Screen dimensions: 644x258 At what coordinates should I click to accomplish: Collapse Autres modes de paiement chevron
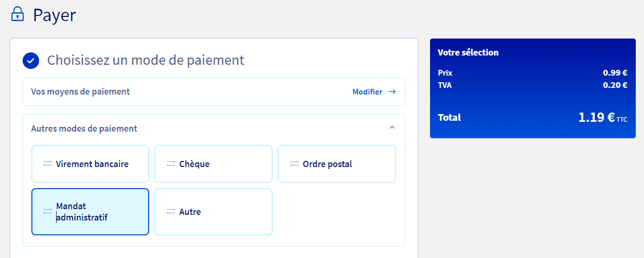pos(392,127)
